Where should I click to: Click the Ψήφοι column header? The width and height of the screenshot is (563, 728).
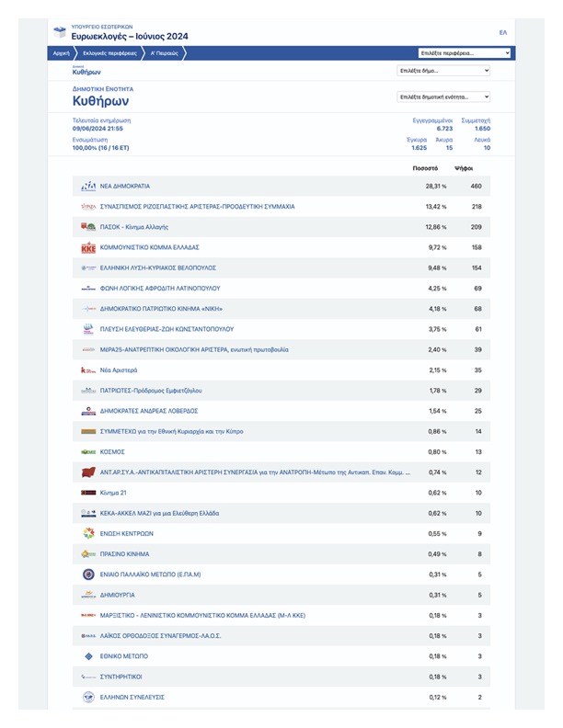click(x=464, y=169)
